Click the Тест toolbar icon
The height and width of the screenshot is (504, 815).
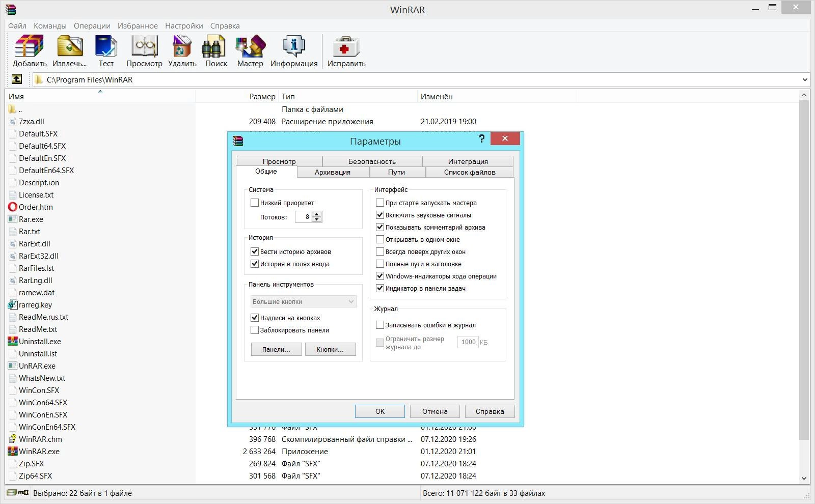point(106,46)
